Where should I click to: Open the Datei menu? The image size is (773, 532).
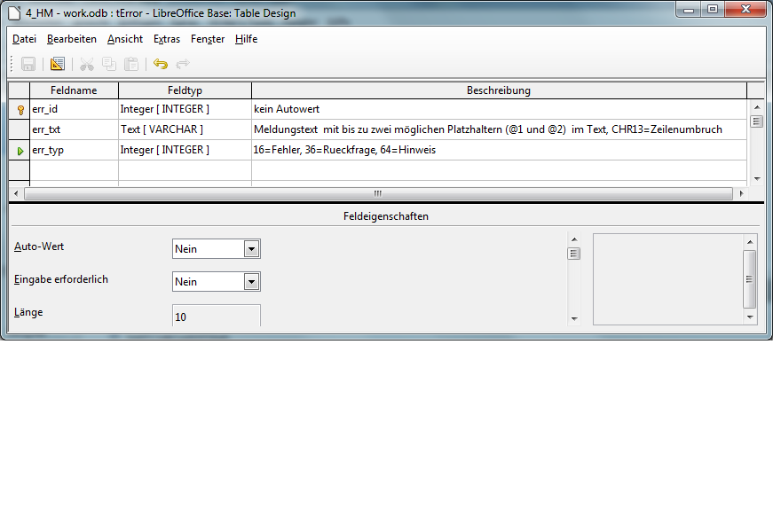coord(24,39)
